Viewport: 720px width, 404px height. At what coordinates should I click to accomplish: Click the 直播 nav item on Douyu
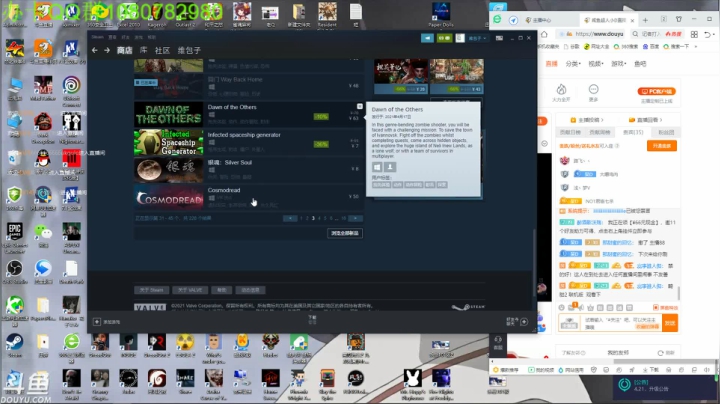[x=551, y=64]
